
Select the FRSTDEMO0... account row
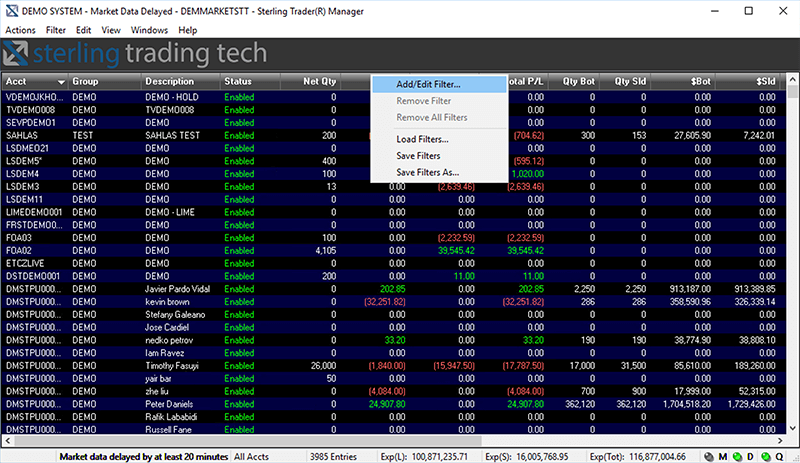(x=393, y=225)
